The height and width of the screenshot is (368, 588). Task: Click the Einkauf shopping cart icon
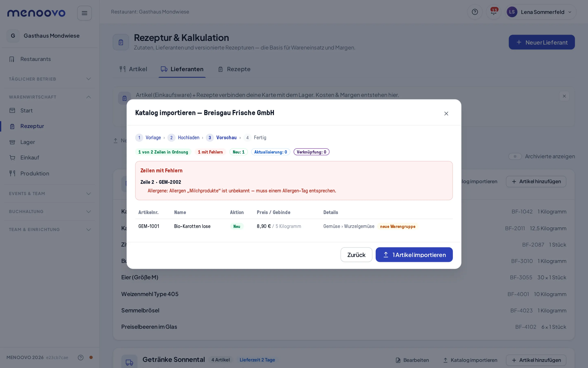click(x=12, y=158)
